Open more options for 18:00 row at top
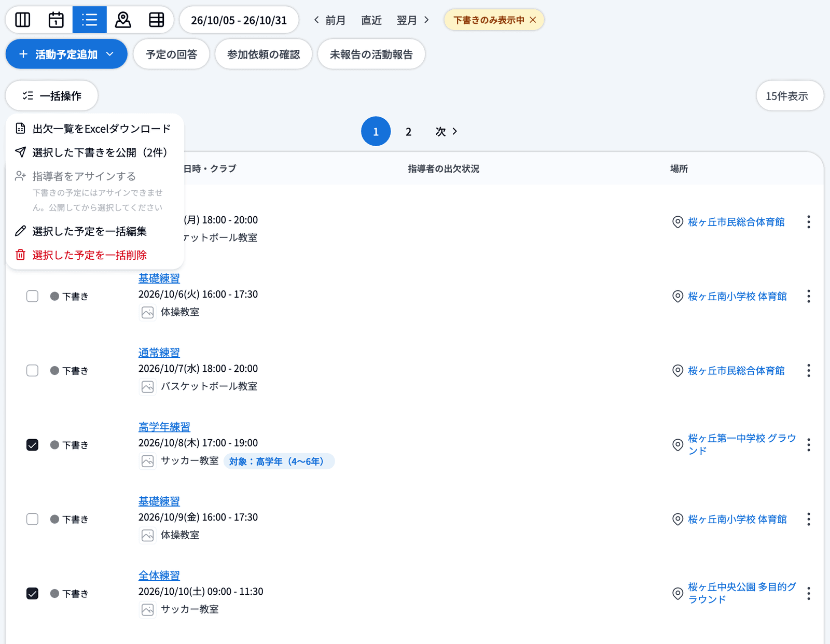This screenshot has height=644, width=830. coord(809,222)
